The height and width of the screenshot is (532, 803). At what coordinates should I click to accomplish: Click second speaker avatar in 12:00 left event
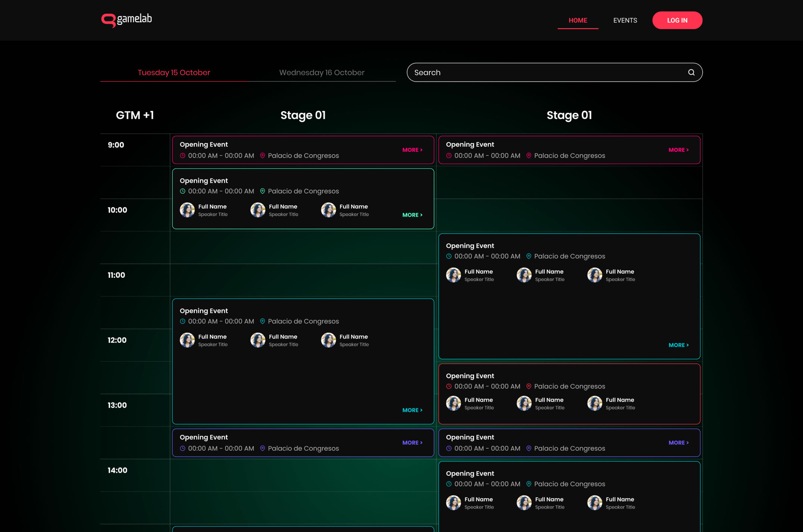[x=258, y=340]
